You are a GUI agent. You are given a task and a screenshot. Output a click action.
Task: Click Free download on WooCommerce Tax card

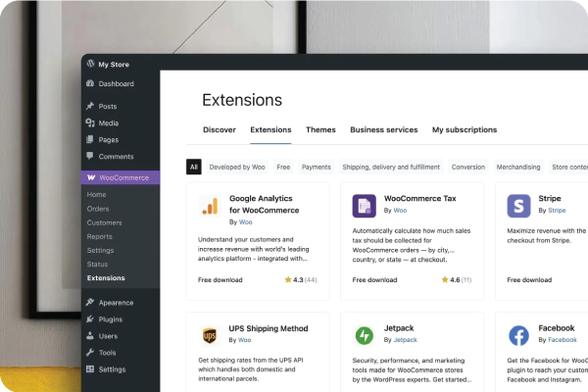[374, 280]
